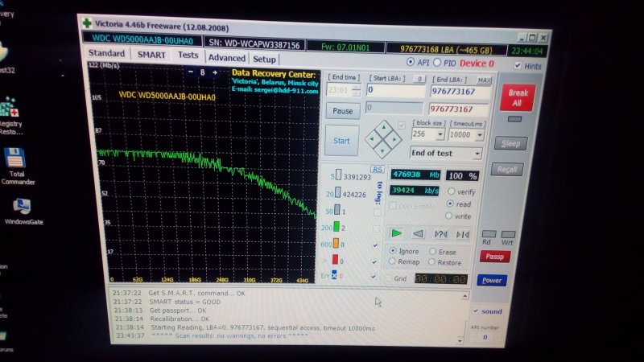Click the rewind arrow icon
The width and height of the screenshot is (644, 362).
click(x=418, y=233)
